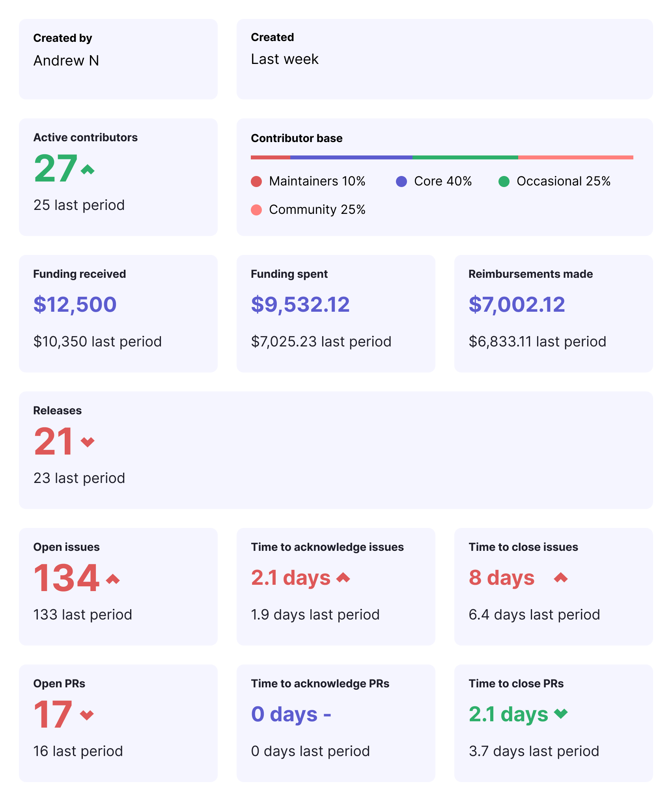This screenshot has width=672, height=801.
Task: Click the red Maintainers legend dot
Action: (x=256, y=182)
